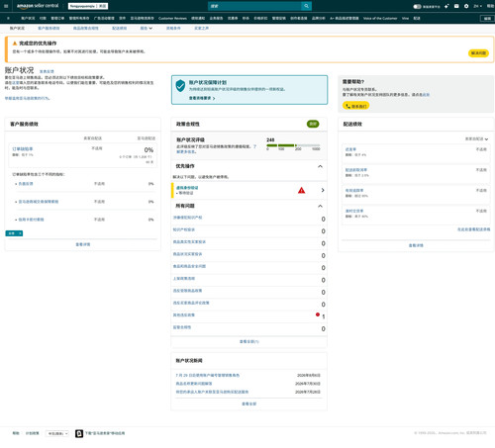The image size is (495, 448).
Task: Open the 负面反馈 metric link
Action: click(26, 184)
